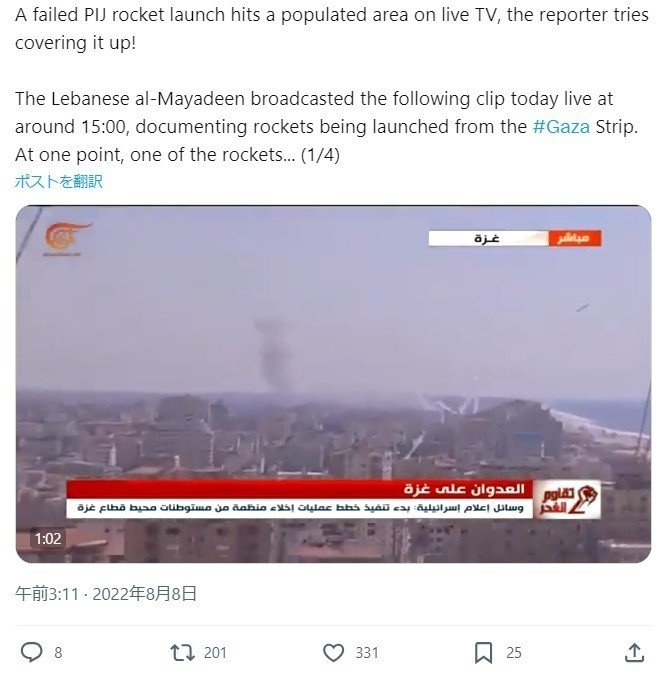Open the #Gaza hashtag link
Screen dimensions: 663x677
pyautogui.click(x=561, y=127)
